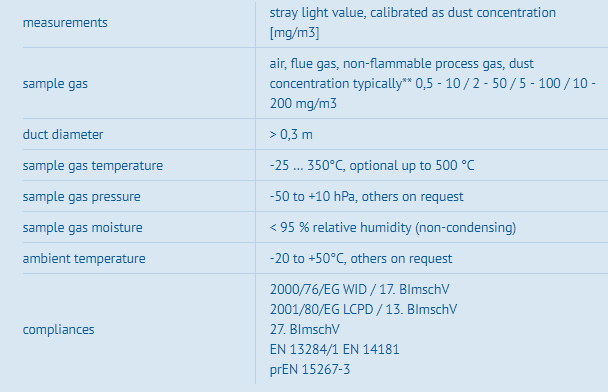
Task: Click the 'sample gas pressure' label
Action: click(81, 197)
